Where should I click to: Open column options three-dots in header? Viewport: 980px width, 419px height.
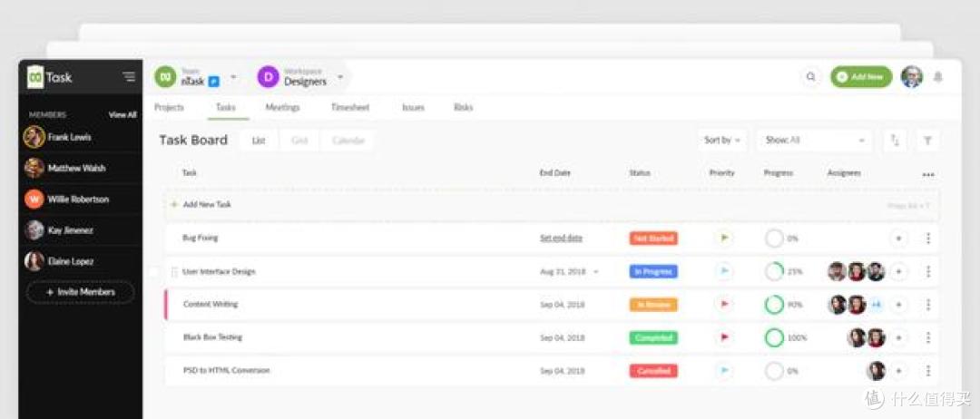click(x=928, y=174)
